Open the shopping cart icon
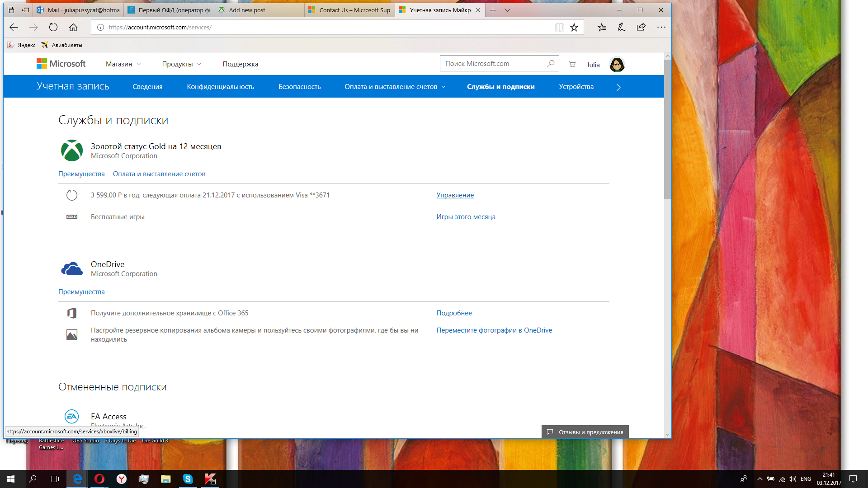Image resolution: width=868 pixels, height=488 pixels. pyautogui.click(x=572, y=65)
